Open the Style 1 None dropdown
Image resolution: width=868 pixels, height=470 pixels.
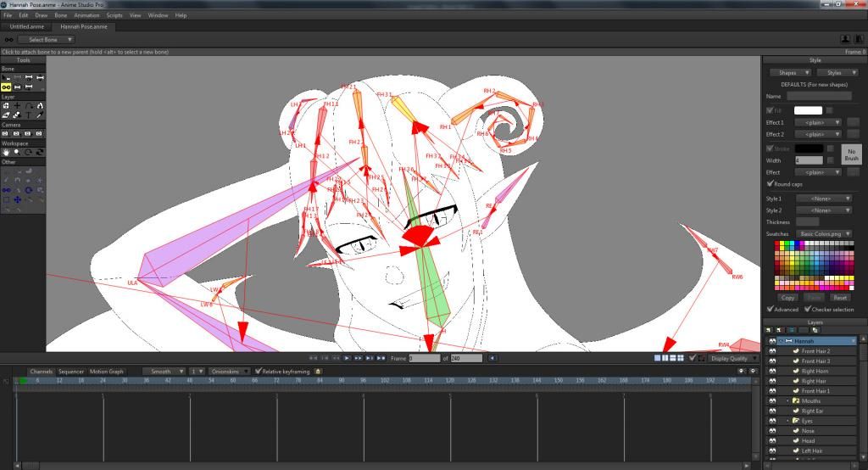tap(824, 199)
